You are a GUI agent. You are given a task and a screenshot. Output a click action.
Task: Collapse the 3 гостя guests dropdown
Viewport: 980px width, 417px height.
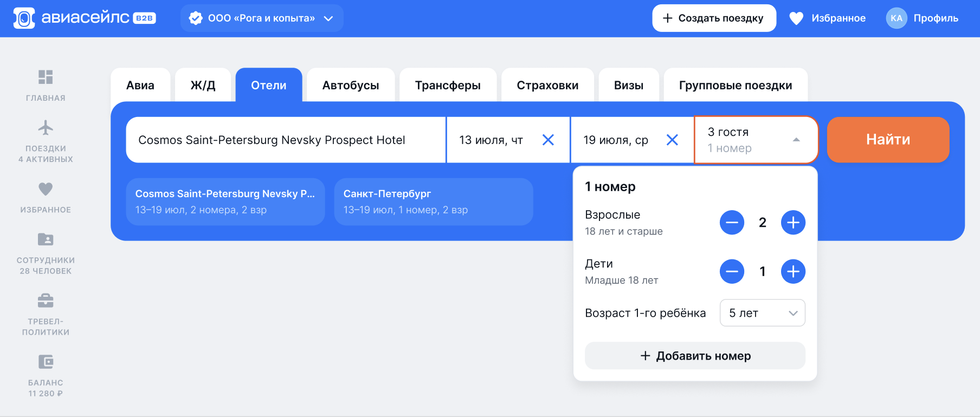point(796,140)
